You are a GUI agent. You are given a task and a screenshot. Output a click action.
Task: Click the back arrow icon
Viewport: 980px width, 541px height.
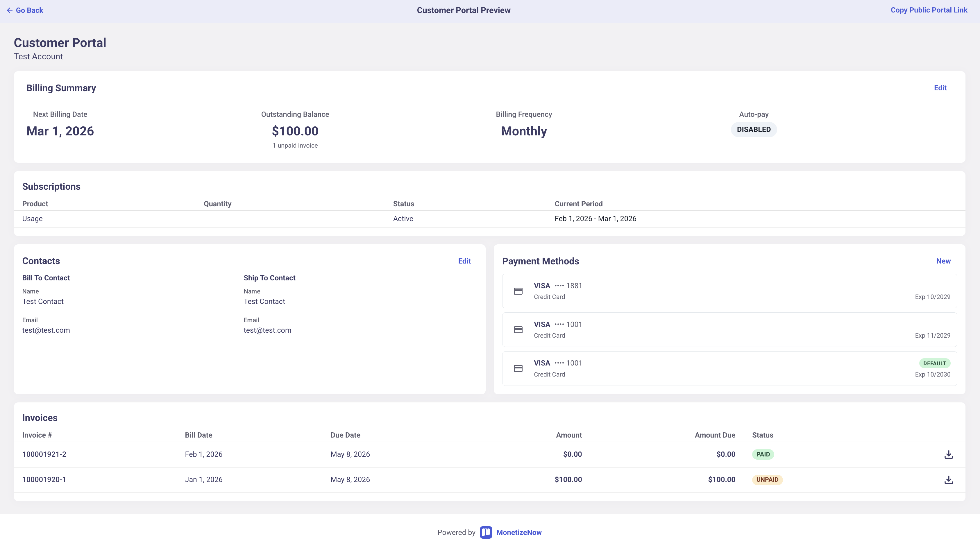coord(10,10)
